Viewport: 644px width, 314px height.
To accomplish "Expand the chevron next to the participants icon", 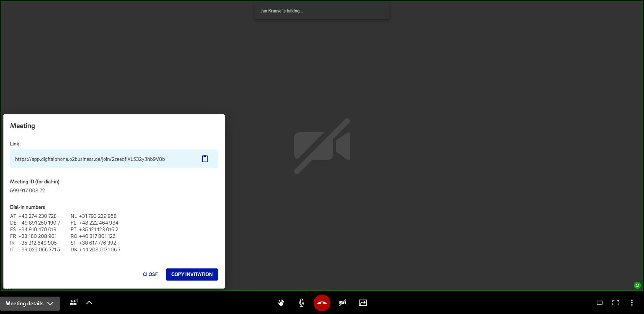I will pyautogui.click(x=89, y=303).
